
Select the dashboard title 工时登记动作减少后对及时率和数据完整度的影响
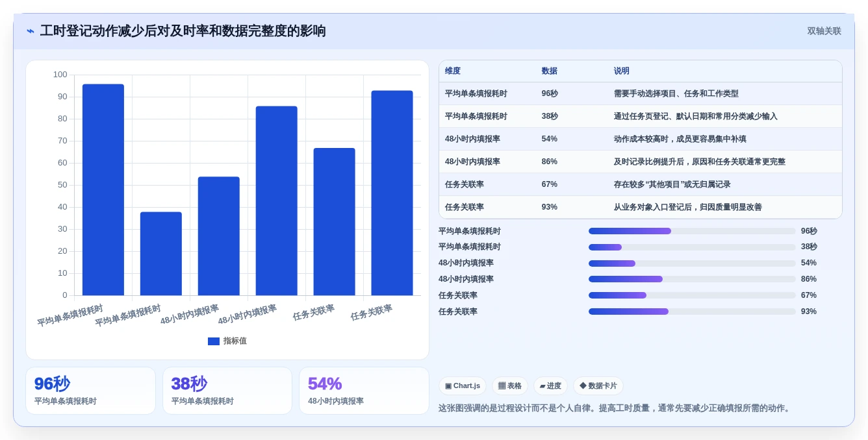pos(183,31)
